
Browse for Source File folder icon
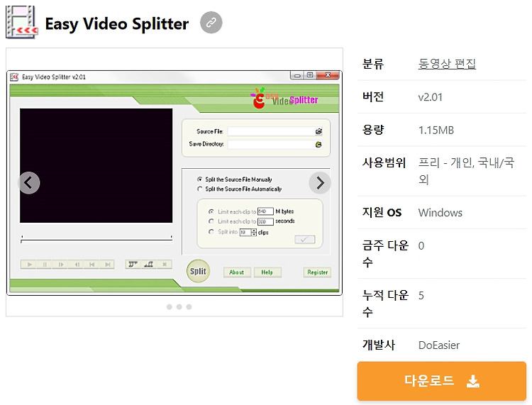[x=318, y=131]
